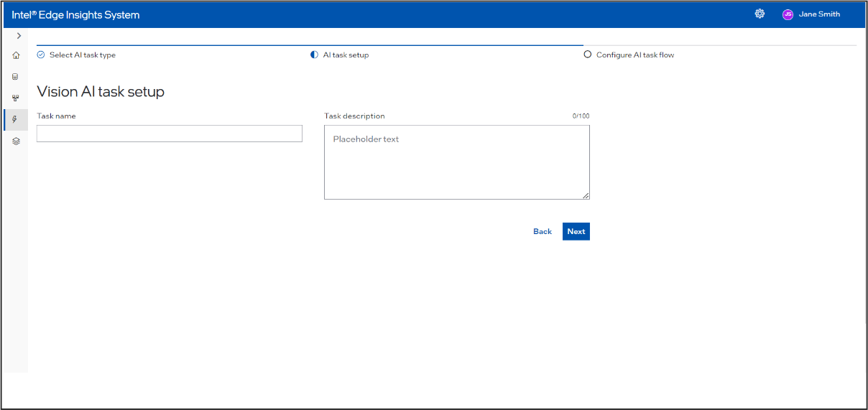This screenshot has width=868, height=410.
Task: Go to Select AI task type step
Action: point(82,55)
